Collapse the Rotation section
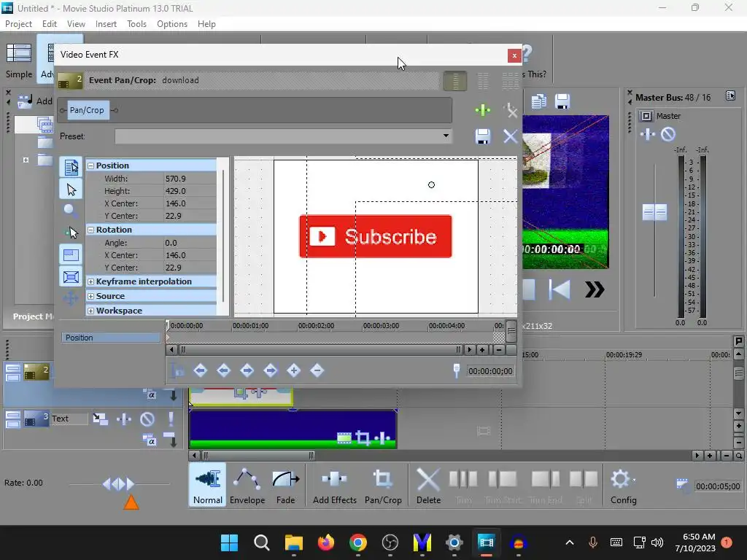This screenshot has width=747, height=560. pos(91,230)
